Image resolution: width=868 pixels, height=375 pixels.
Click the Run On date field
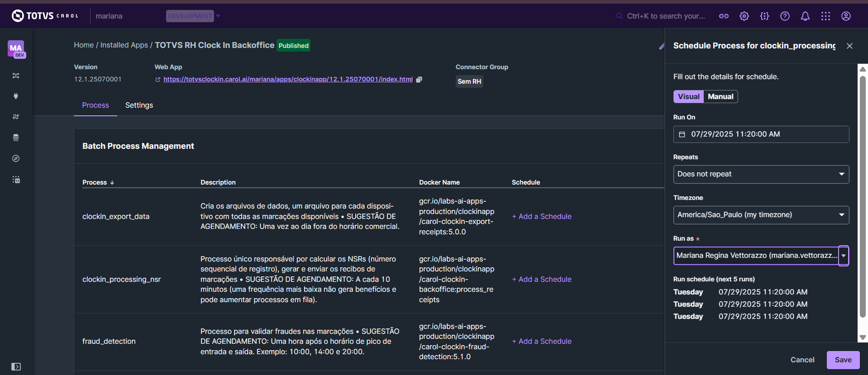(761, 134)
